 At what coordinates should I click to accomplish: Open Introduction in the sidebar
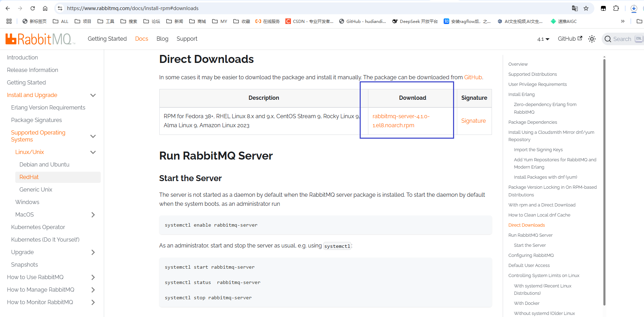coord(23,57)
